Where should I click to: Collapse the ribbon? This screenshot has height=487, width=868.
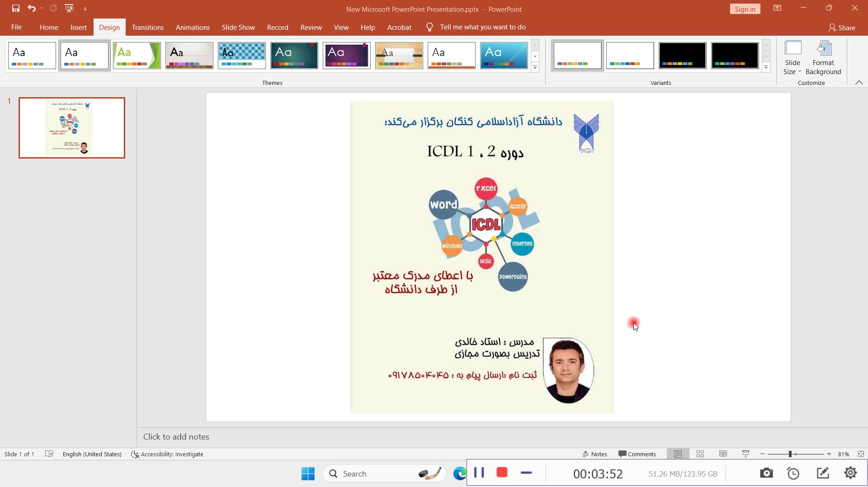(859, 83)
